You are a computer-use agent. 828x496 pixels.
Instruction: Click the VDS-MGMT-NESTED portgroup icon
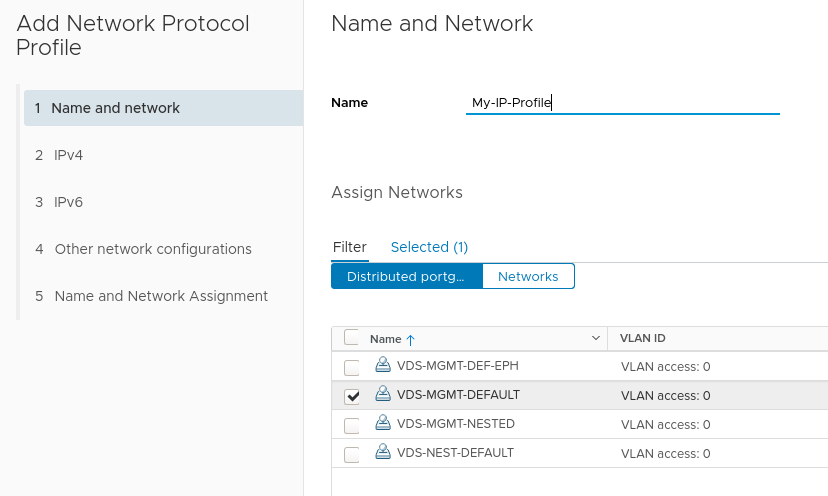pyautogui.click(x=383, y=423)
